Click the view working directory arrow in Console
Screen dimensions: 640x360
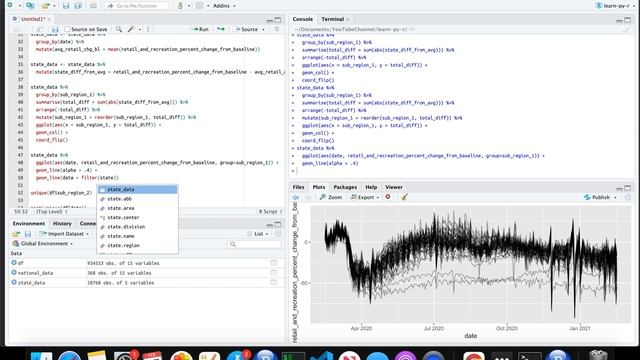pos(412,29)
